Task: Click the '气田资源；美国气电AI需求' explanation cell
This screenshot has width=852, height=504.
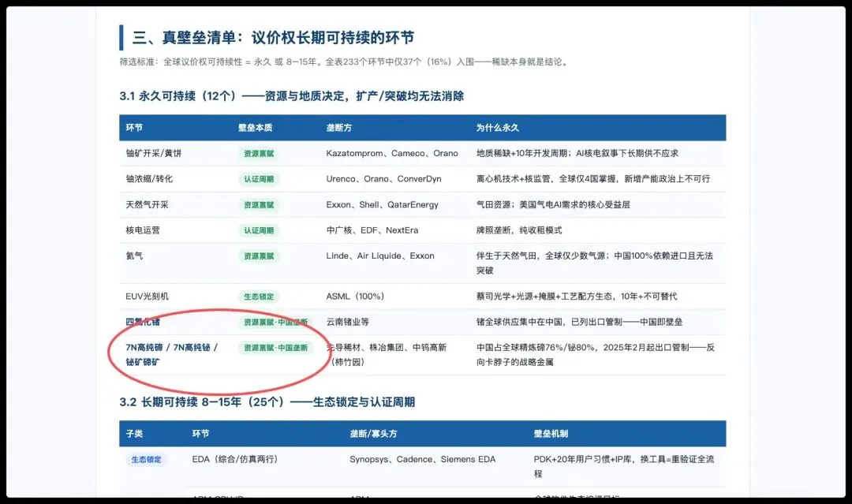Action: pos(553,205)
